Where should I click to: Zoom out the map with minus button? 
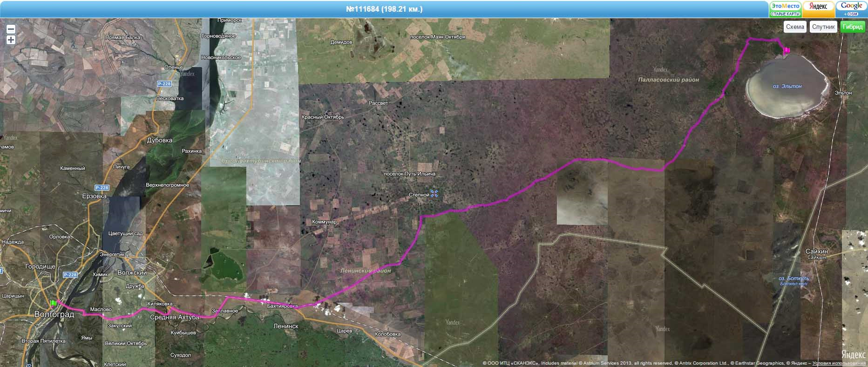click(x=11, y=29)
